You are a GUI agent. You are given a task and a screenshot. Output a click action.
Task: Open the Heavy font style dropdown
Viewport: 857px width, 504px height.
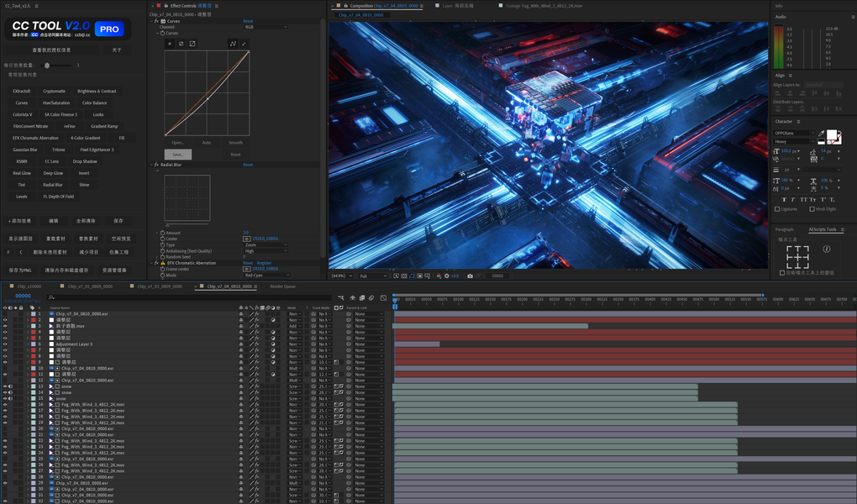tap(794, 142)
